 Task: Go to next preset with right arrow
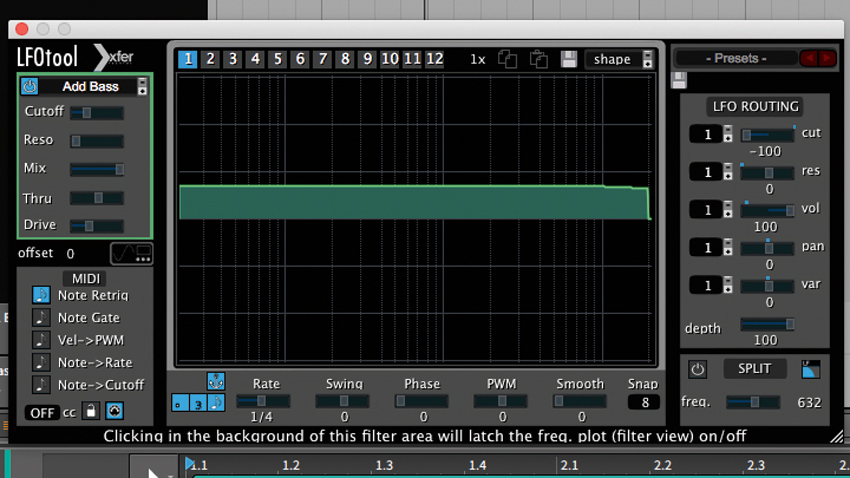point(827,58)
